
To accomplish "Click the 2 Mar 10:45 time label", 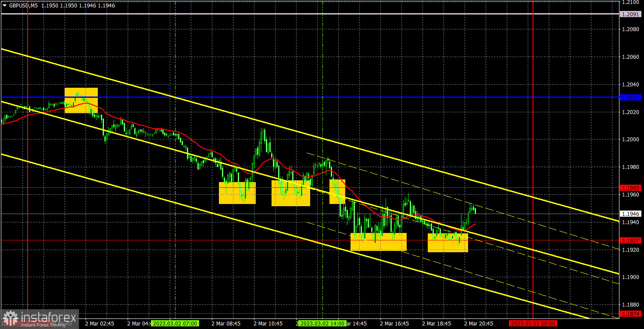I will point(268,324).
